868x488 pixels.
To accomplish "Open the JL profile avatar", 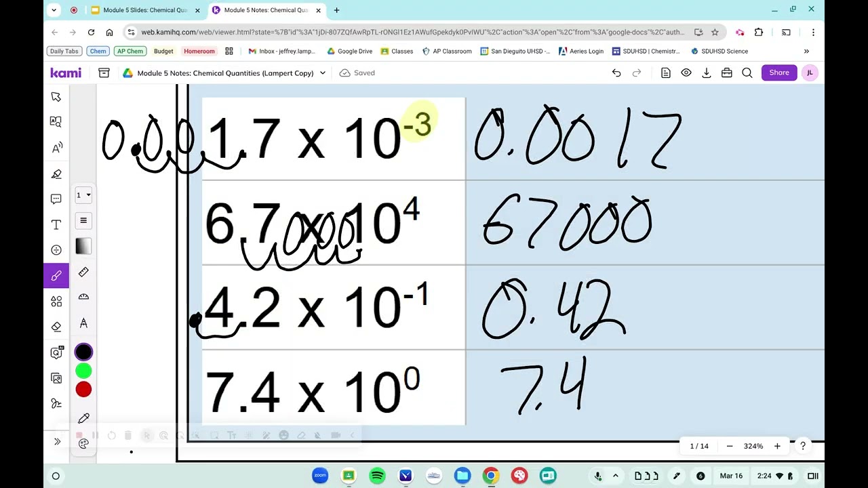I will click(810, 73).
